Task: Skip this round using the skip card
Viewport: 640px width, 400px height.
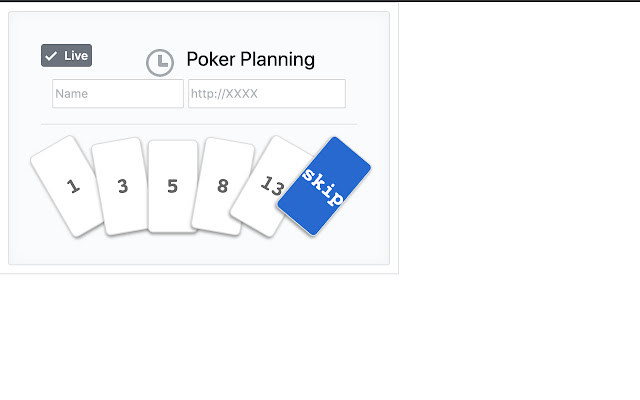Action: [x=324, y=187]
